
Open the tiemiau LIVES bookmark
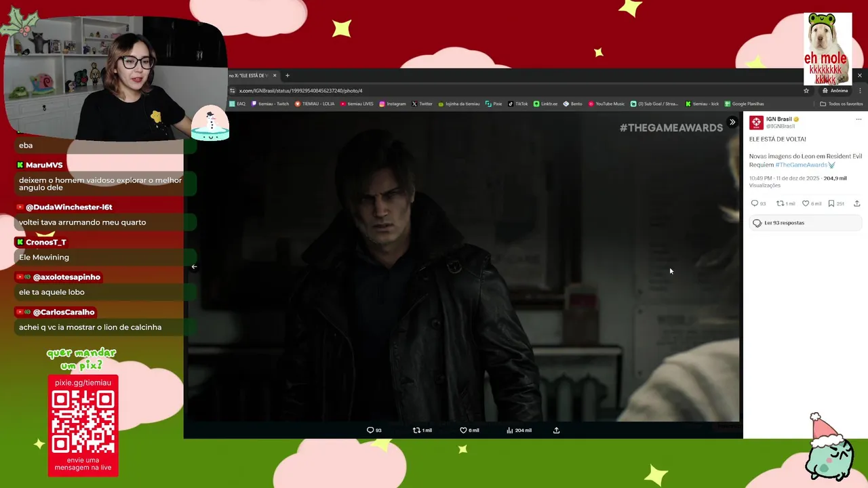tap(357, 104)
